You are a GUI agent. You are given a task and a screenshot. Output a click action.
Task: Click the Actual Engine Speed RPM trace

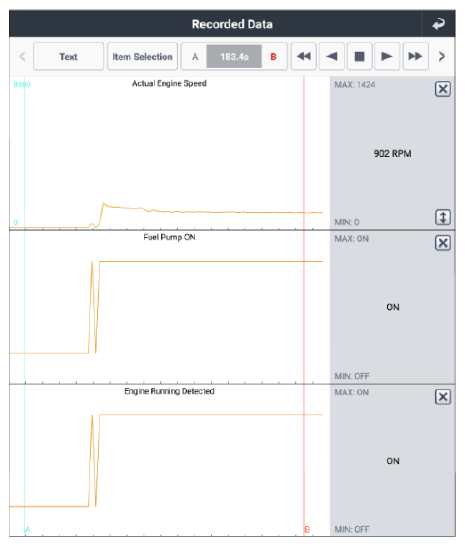209,212
